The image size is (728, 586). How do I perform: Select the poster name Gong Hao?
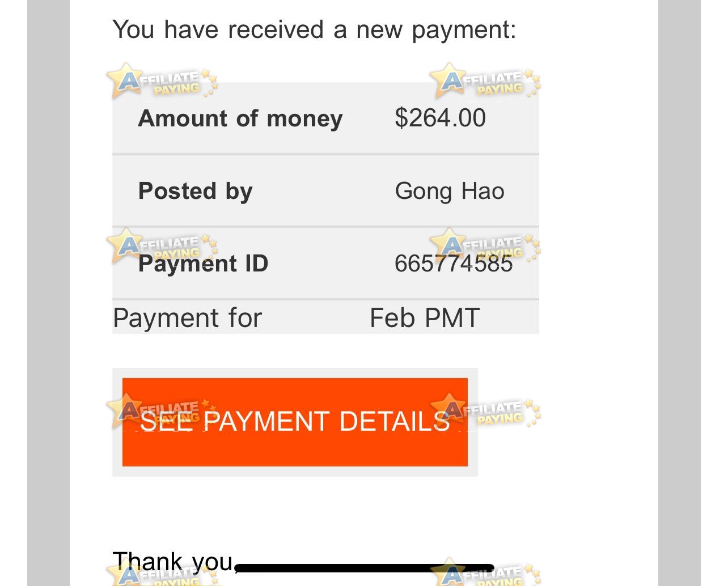(x=449, y=192)
